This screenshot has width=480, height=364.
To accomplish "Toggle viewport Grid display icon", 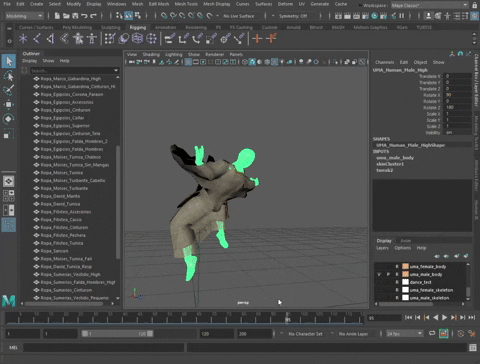I will point(188,62).
